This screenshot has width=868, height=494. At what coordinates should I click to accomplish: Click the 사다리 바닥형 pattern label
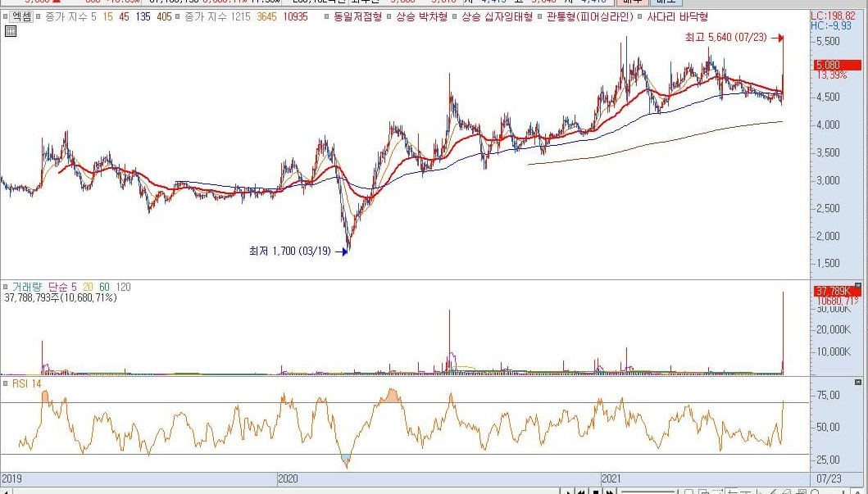pyautogui.click(x=678, y=16)
